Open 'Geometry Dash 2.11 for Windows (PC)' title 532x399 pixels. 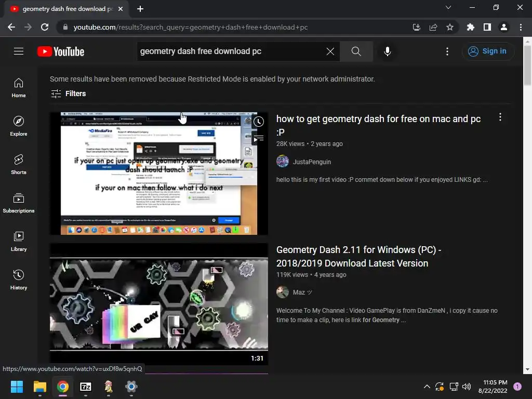[358, 257]
